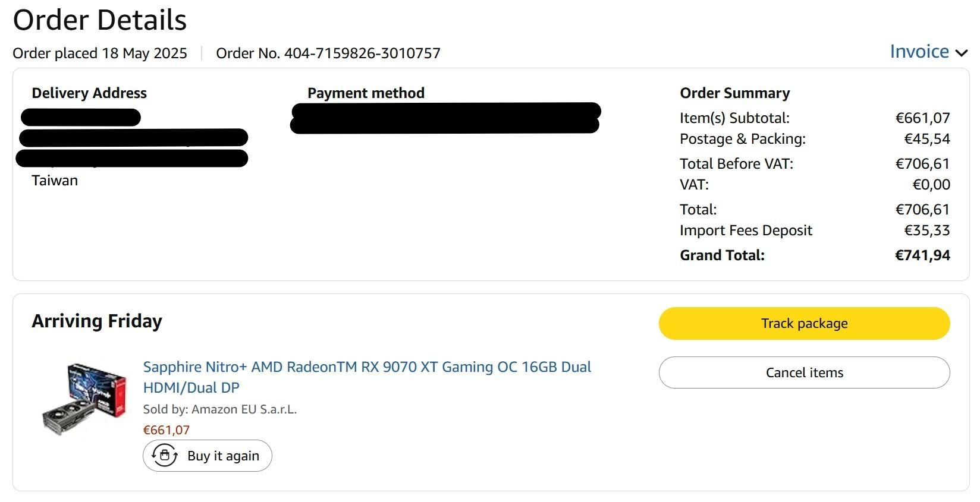Open the Sapphire Nitro+ RX 9070 XT product link
Screen dimensions: 980x502
(x=367, y=377)
